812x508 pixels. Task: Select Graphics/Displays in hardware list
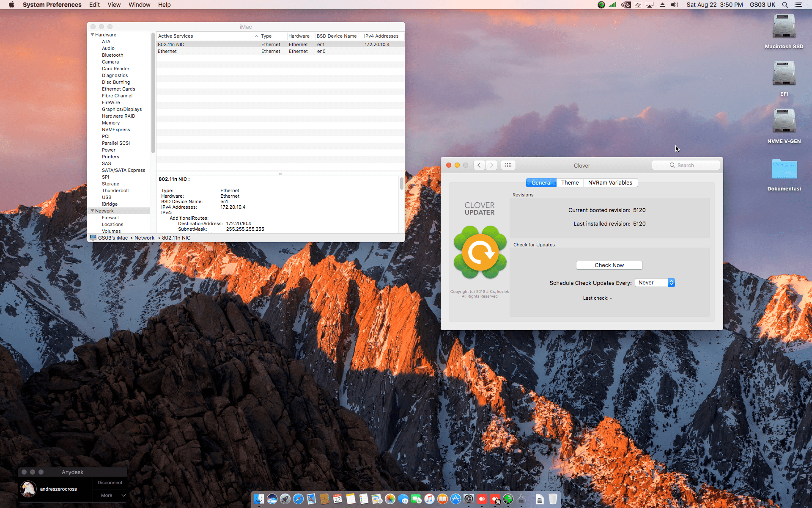[x=122, y=109]
